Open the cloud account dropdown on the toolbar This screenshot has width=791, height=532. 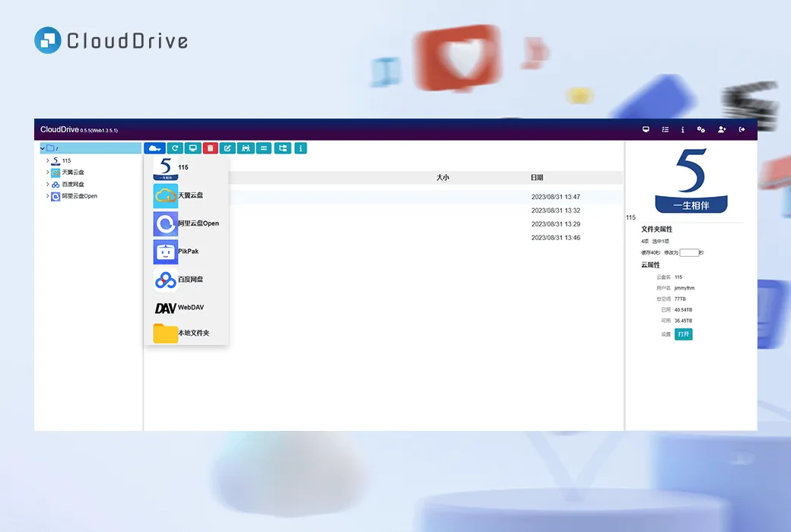[x=154, y=148]
